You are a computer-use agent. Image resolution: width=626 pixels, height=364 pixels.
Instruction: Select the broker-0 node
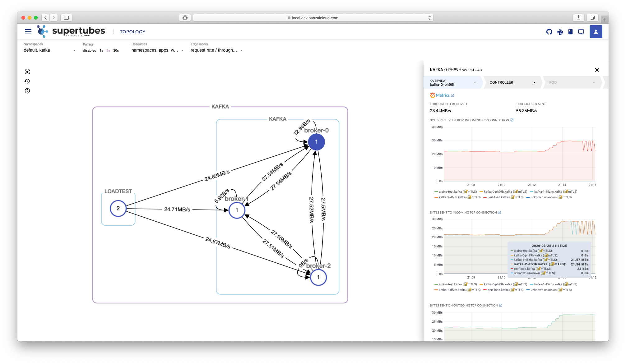tap(316, 142)
